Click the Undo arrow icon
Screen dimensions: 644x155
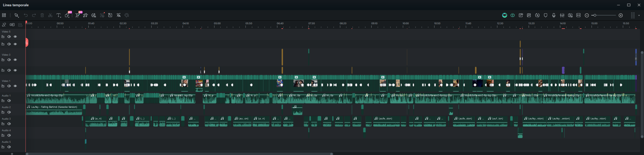pos(26,15)
